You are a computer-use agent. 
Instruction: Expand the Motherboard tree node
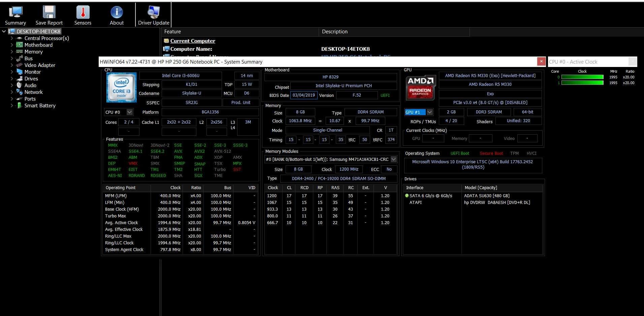[12, 45]
